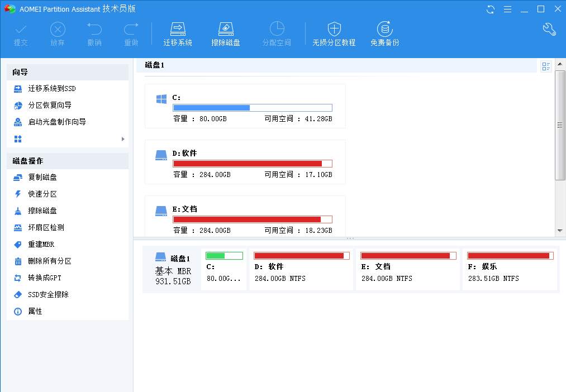Viewport: 566px width, 392px height.
Task: Click the 重建MBR option
Action: pyautogui.click(x=40, y=244)
